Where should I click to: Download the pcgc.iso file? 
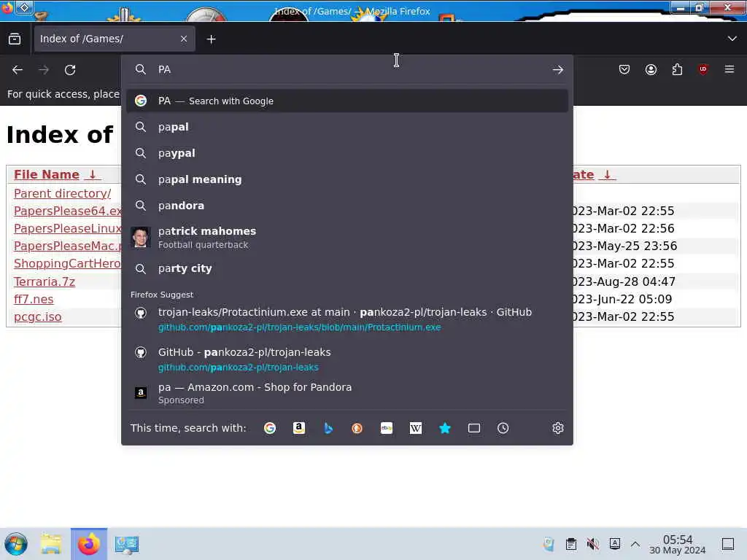coord(38,316)
